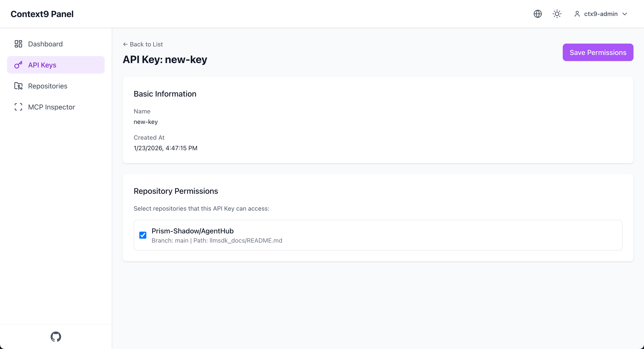The width and height of the screenshot is (644, 349).
Task: Click the Created At label
Action: tap(149, 138)
